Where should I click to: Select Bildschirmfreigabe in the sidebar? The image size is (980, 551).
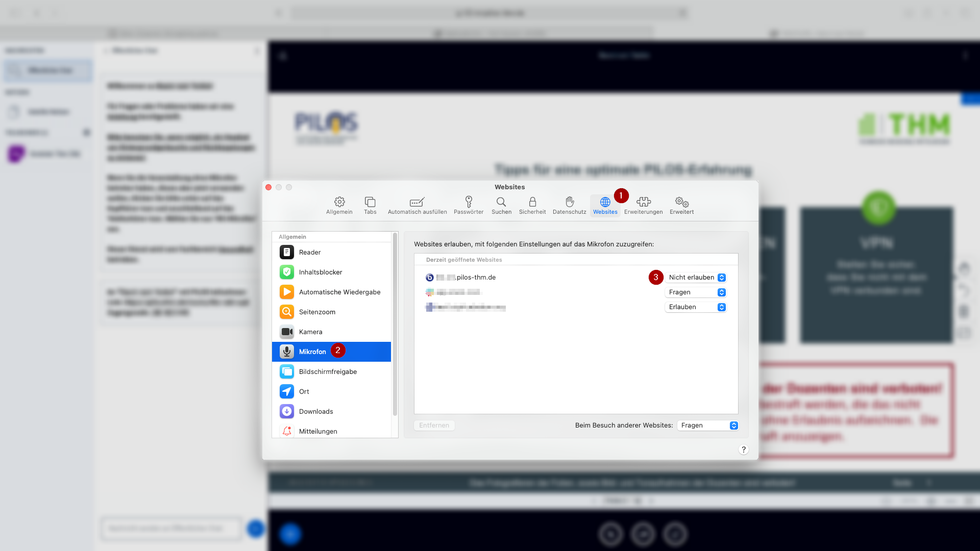(332, 371)
